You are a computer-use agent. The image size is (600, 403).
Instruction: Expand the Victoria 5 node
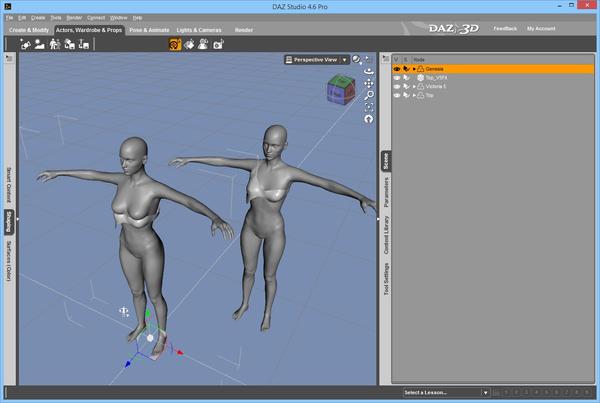click(414, 86)
